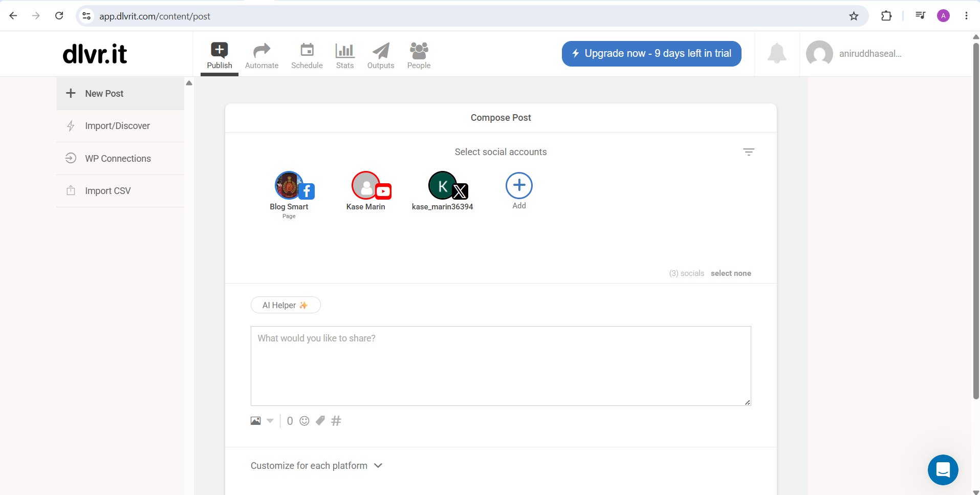Open the emoji picker
This screenshot has width=980, height=495.
click(x=304, y=421)
